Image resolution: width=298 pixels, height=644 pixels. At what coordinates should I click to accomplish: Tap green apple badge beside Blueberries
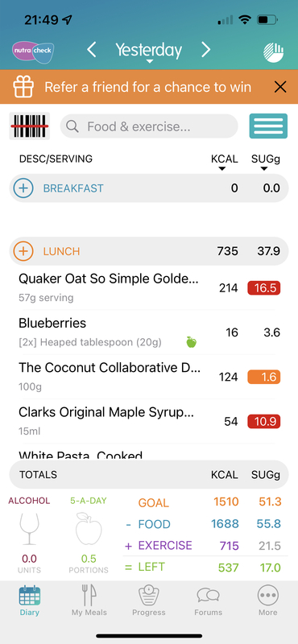point(191,341)
